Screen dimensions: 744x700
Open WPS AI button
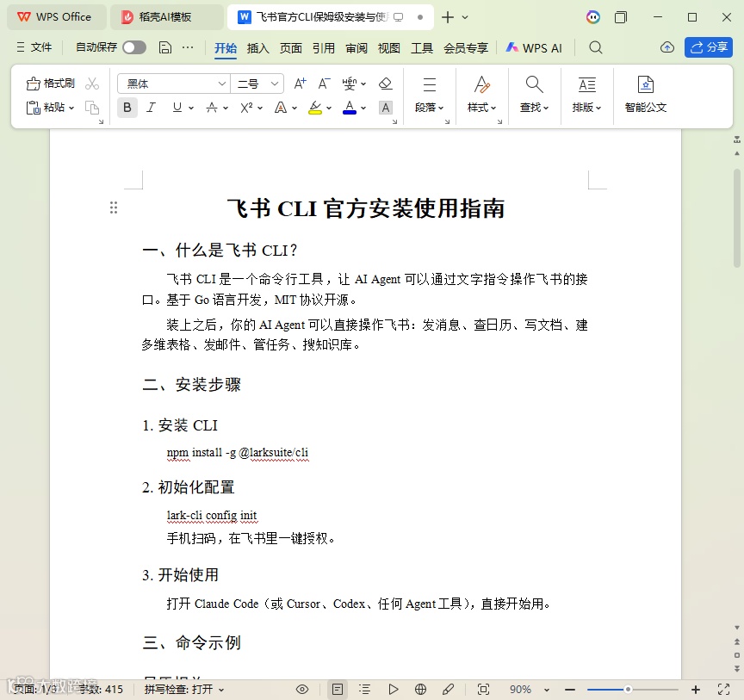(534, 48)
